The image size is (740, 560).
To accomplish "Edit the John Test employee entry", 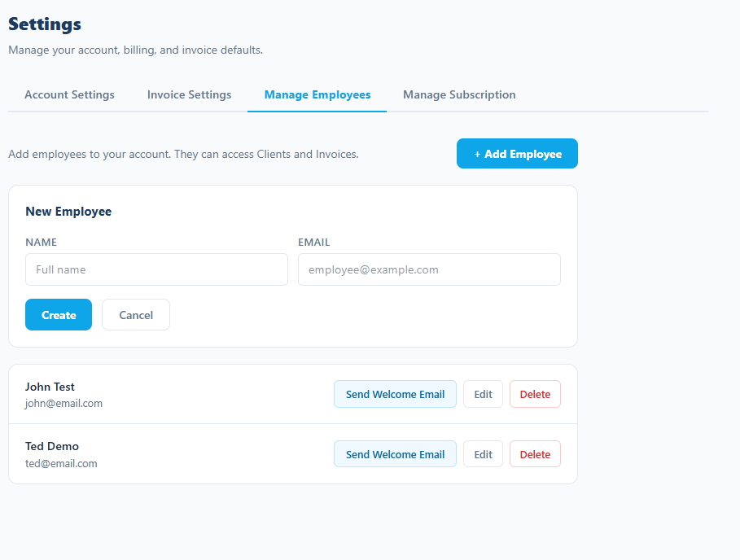I will 483,394.
